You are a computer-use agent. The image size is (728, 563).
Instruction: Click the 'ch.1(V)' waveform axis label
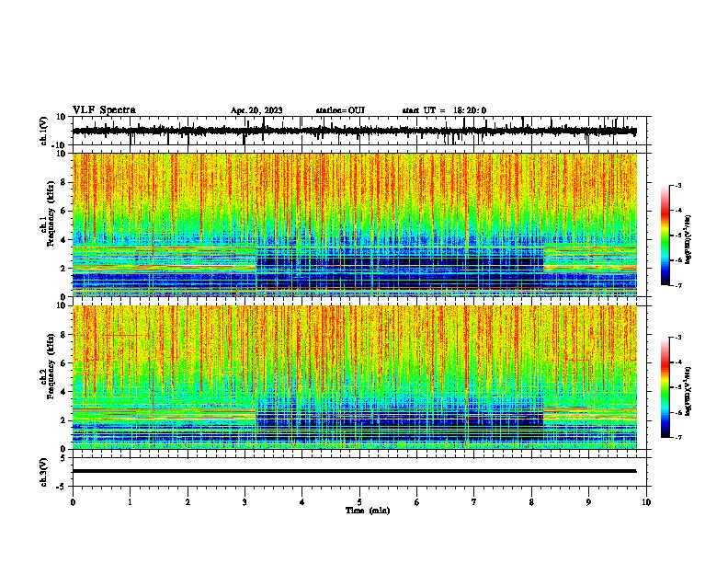[x=44, y=131]
